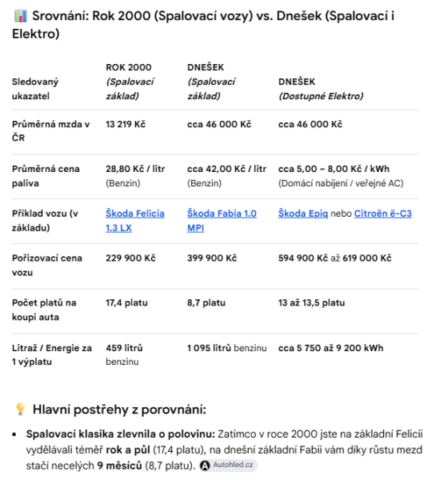
Task: Click the cca 5 750 až 9 200 kWh cell
Action: point(330,348)
